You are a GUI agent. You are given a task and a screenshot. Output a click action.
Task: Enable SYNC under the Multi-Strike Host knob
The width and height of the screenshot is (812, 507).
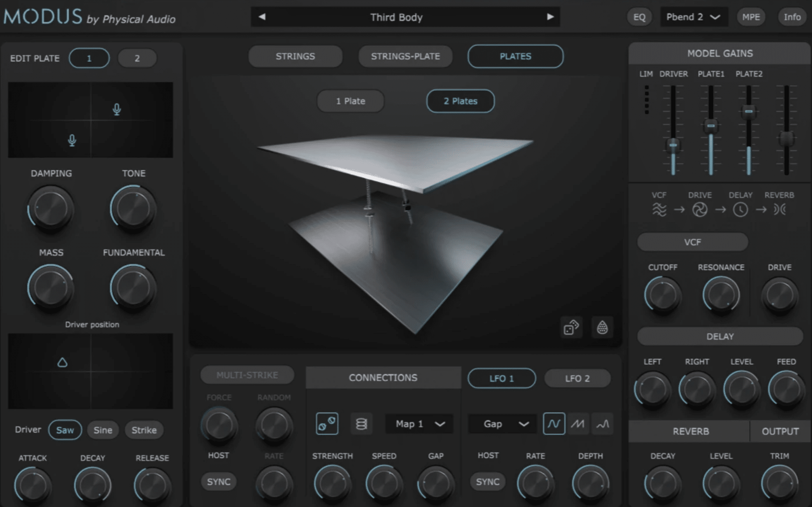[x=219, y=481]
